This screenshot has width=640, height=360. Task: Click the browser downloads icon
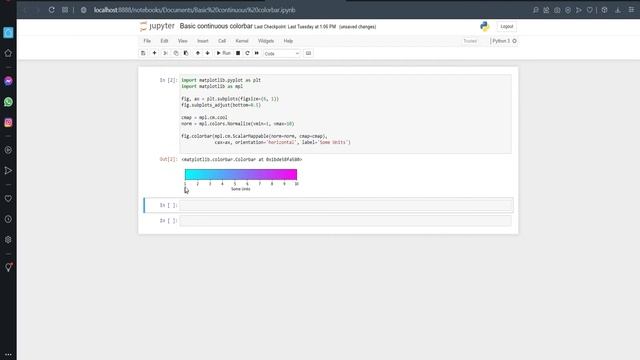(618, 10)
